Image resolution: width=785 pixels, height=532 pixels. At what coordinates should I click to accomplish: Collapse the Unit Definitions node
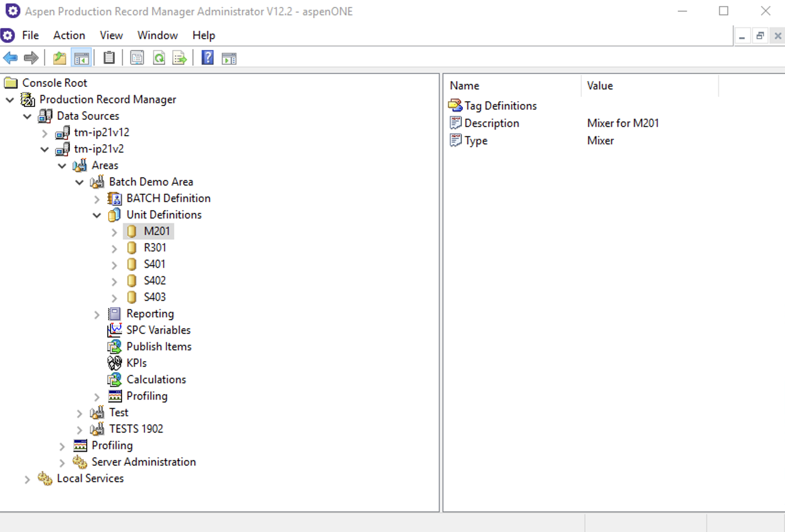click(97, 215)
